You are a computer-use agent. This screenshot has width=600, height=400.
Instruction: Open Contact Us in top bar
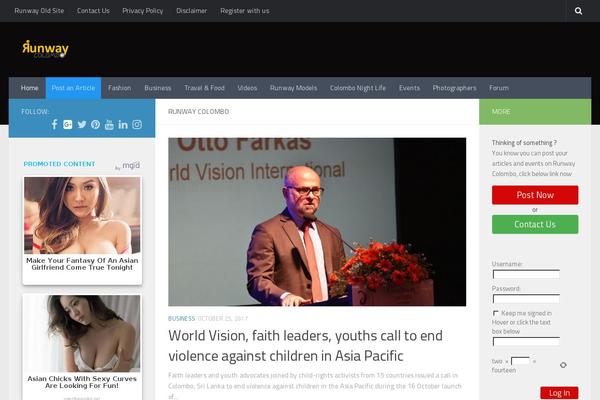[x=93, y=11]
